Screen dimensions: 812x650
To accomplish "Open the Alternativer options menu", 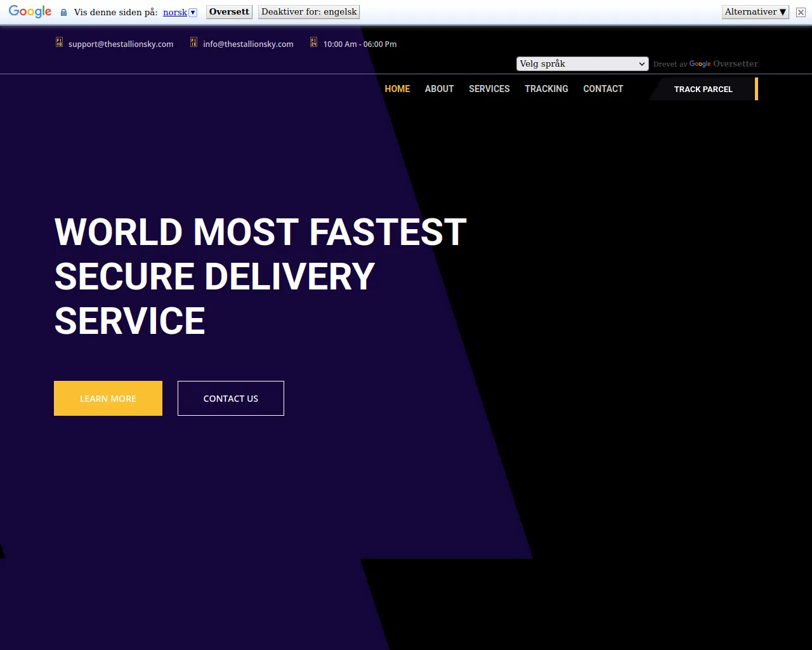I will tap(756, 12).
